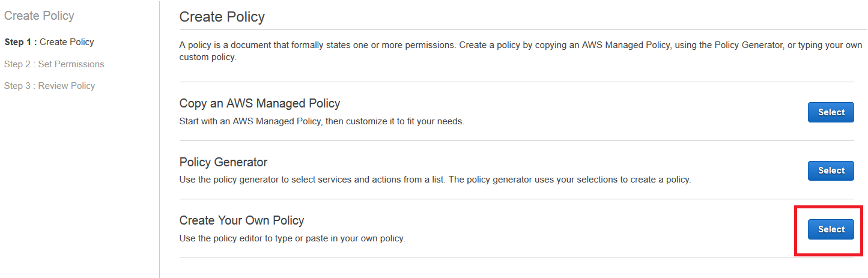The image size is (868, 278).
Task: Click the red highlight box border around Select
Action: 829,207
